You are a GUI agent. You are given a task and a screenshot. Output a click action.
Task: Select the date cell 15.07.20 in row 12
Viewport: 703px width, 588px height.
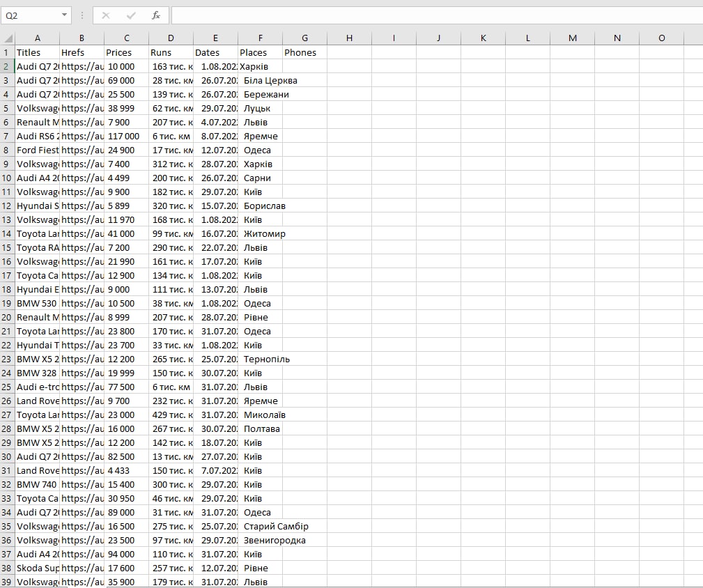[x=216, y=206]
